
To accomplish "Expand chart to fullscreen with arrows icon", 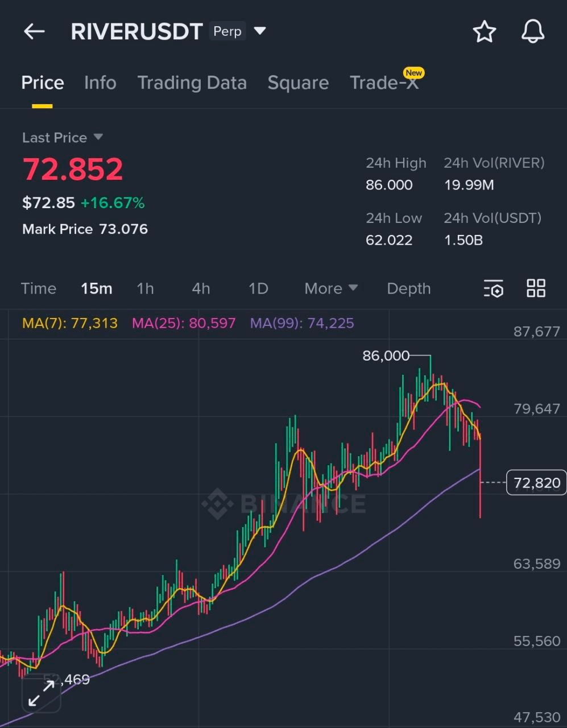I will click(x=41, y=694).
